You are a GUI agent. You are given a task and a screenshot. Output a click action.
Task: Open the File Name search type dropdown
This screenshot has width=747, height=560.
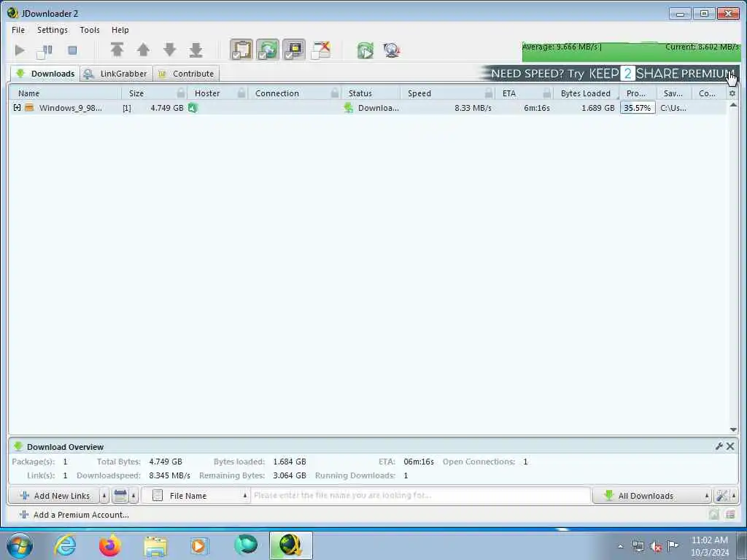(196, 496)
